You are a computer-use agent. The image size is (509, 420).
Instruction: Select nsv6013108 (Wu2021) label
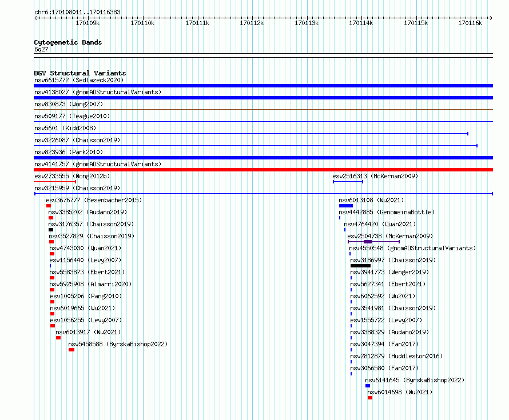(x=371, y=200)
